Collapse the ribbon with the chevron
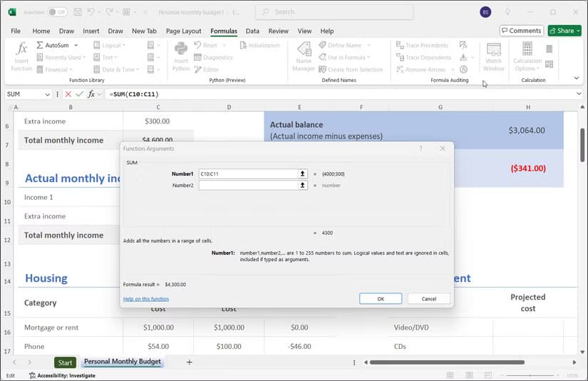 pyautogui.click(x=577, y=78)
